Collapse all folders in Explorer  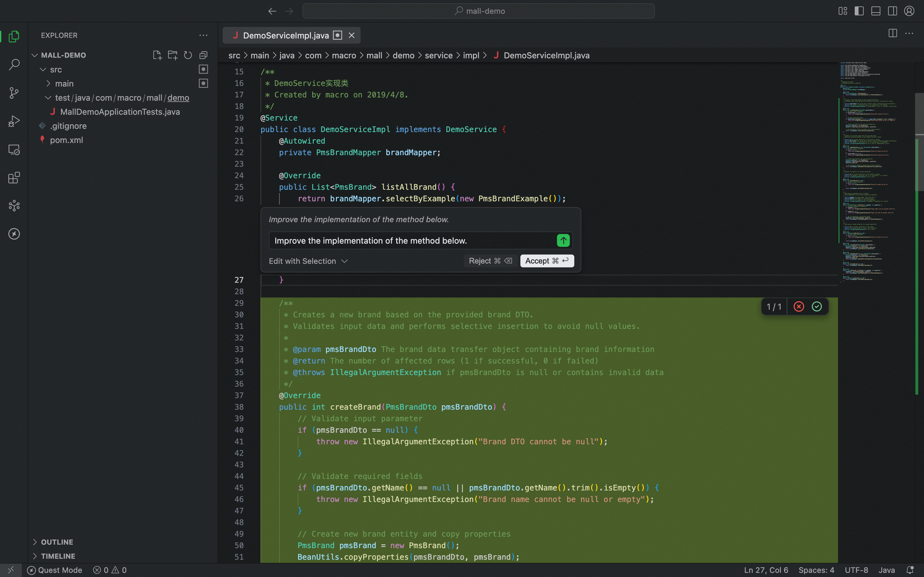(203, 55)
